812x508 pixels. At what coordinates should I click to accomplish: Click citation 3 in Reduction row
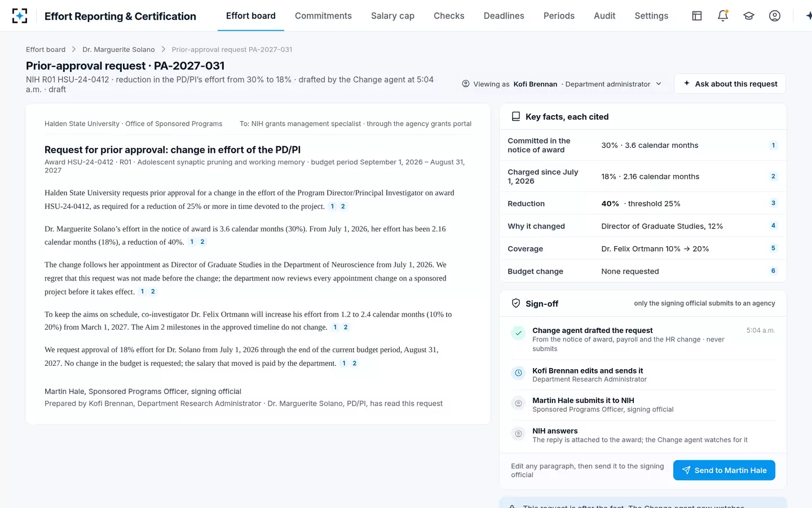pos(773,203)
